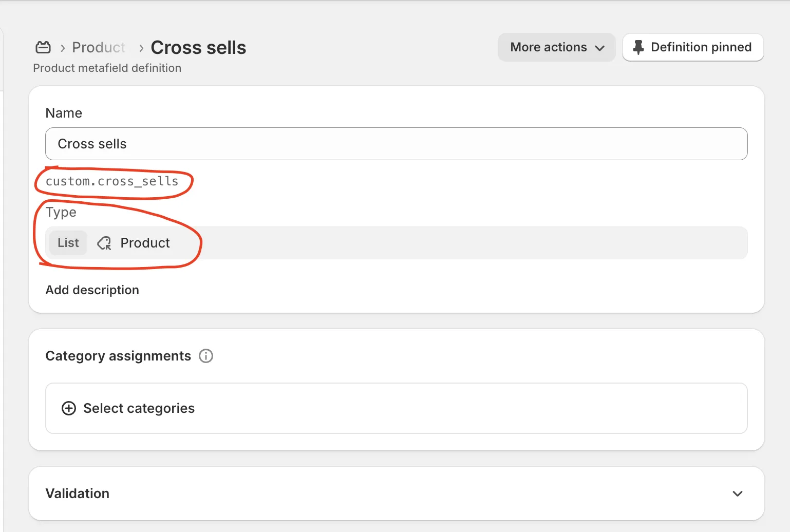Expand the Validation section heading
The height and width of the screenshot is (532, 790).
[x=78, y=493]
